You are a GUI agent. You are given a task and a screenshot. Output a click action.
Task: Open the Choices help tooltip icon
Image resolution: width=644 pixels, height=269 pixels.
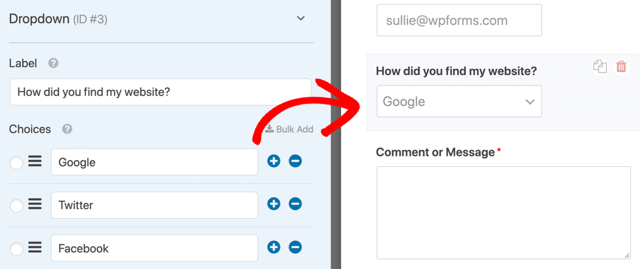click(68, 129)
